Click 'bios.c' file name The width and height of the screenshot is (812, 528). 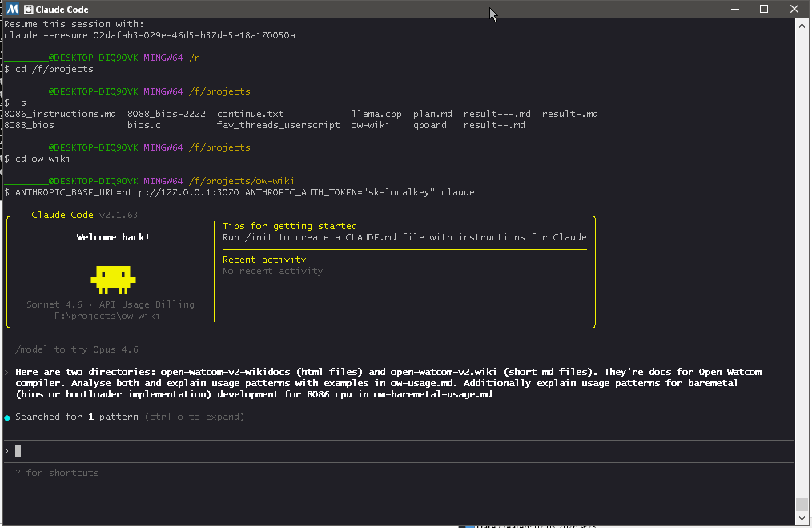144,126
